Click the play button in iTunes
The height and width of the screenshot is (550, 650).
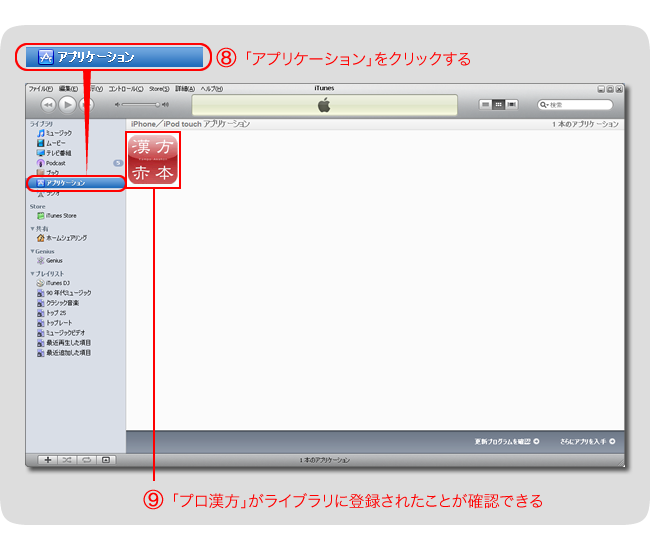click(x=67, y=104)
